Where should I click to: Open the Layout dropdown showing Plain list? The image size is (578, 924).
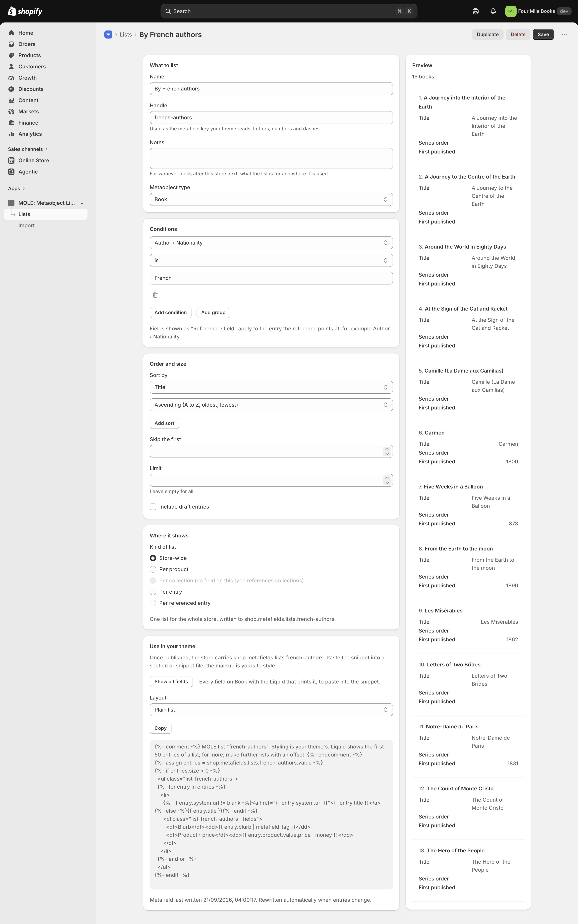(x=271, y=710)
